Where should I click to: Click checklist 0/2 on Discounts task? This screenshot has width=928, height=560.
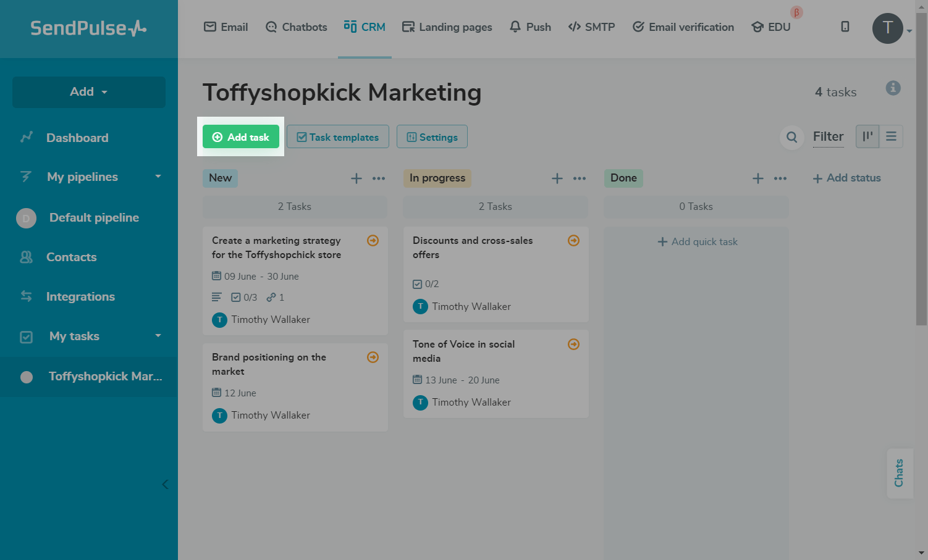[426, 284]
